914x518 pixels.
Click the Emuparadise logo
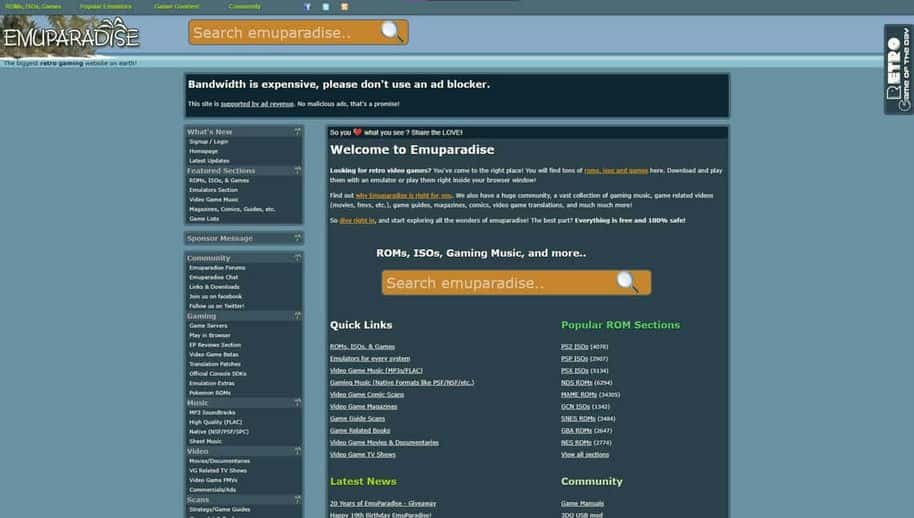(x=71, y=36)
